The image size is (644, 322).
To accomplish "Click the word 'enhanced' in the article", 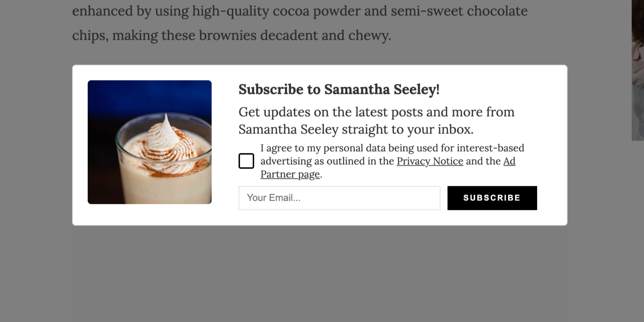I will click(x=102, y=11).
